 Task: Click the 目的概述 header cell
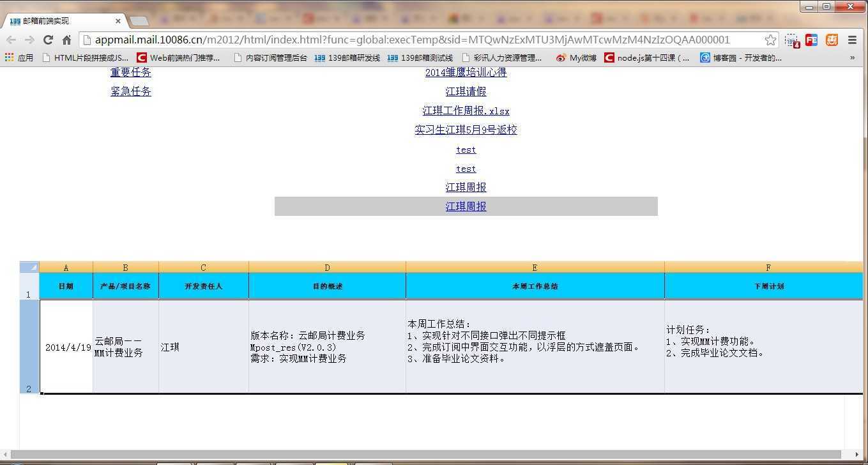[327, 286]
